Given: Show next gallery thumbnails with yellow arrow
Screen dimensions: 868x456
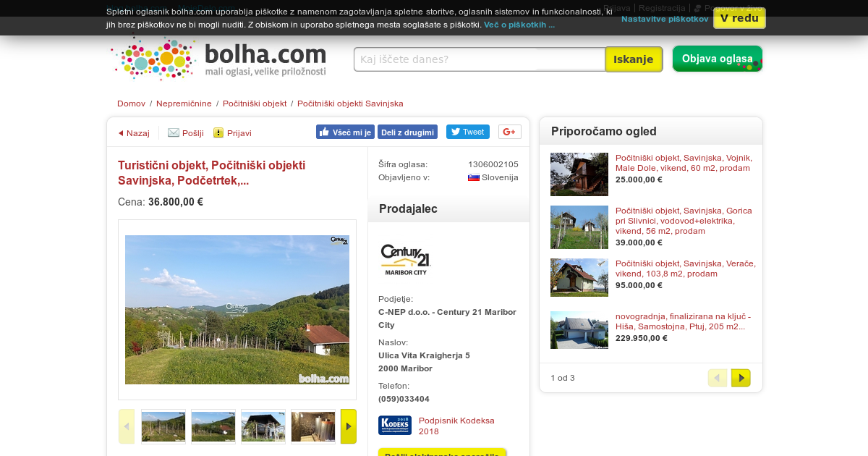Looking at the screenshot, I should tap(349, 426).
